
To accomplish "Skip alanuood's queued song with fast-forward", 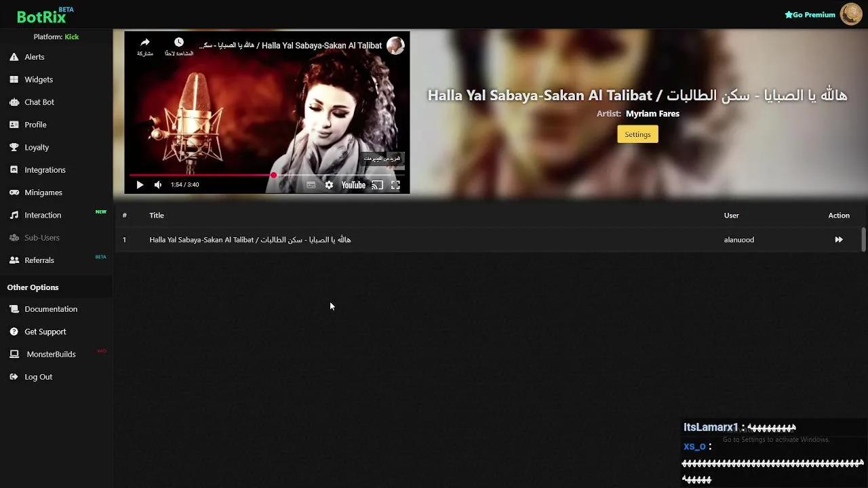I will coord(839,239).
